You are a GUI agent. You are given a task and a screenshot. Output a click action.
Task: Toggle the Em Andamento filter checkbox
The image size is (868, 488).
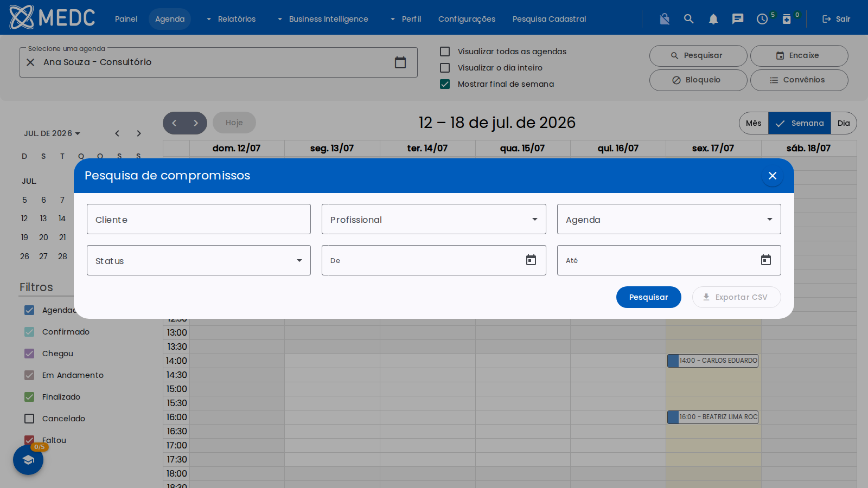[x=29, y=375]
